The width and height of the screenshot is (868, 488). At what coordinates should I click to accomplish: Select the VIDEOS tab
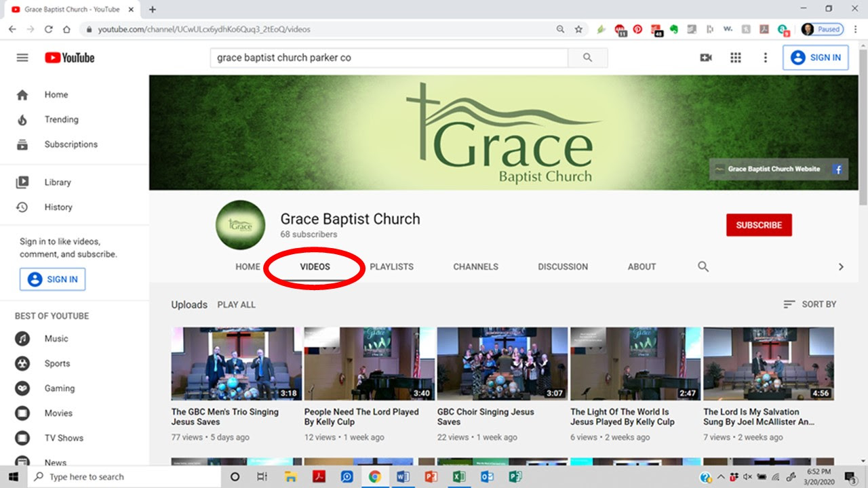(x=315, y=266)
